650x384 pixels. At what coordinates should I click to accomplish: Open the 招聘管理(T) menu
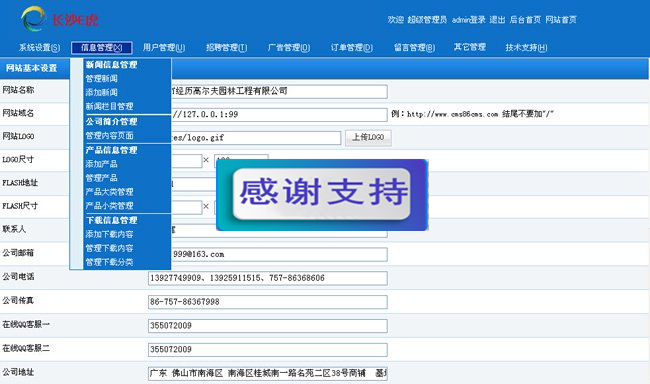tap(226, 48)
